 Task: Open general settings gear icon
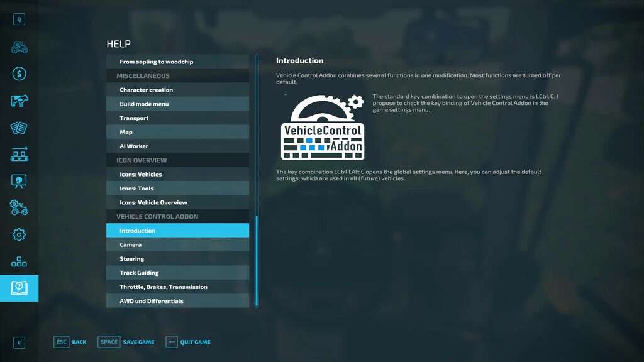pyautogui.click(x=19, y=235)
